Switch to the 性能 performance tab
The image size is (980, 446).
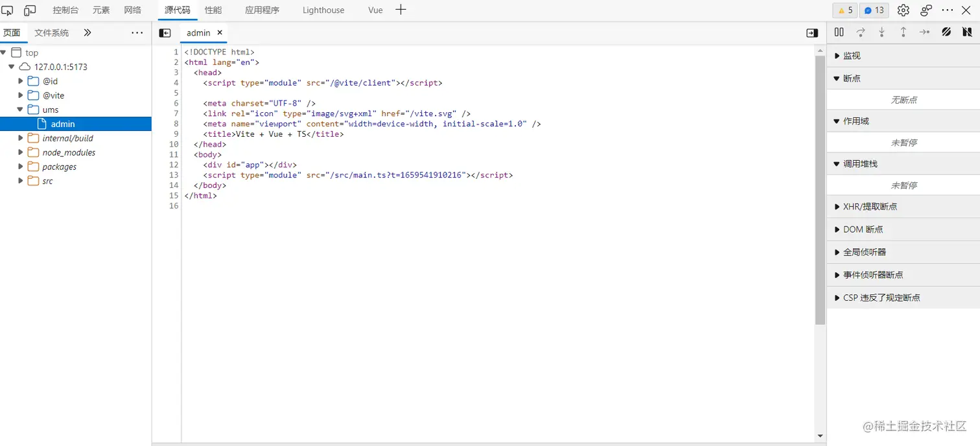pyautogui.click(x=213, y=10)
